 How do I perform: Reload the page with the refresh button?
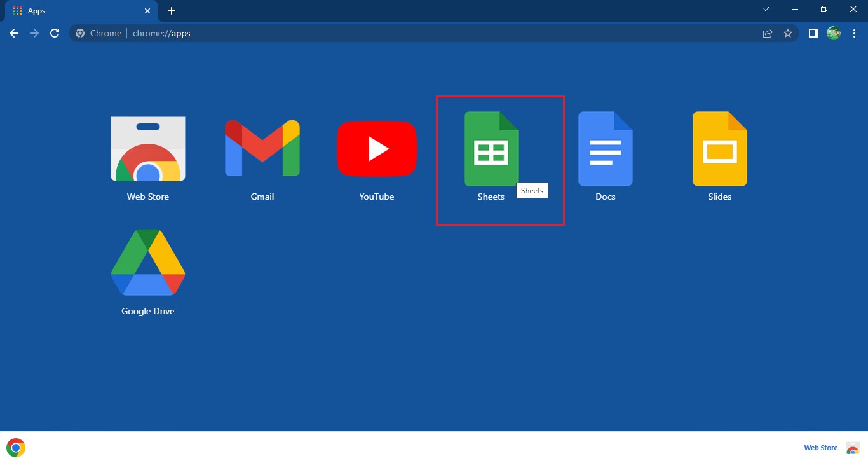tap(55, 33)
